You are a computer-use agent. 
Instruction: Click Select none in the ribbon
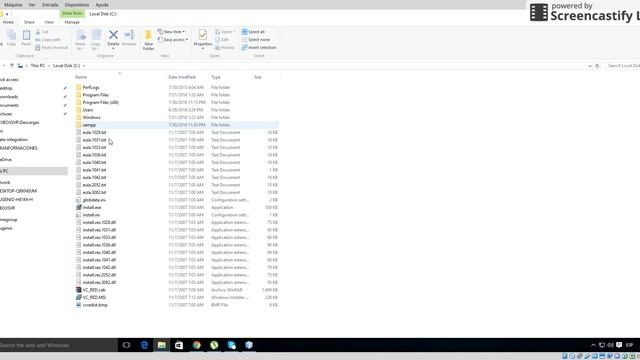coord(256,40)
